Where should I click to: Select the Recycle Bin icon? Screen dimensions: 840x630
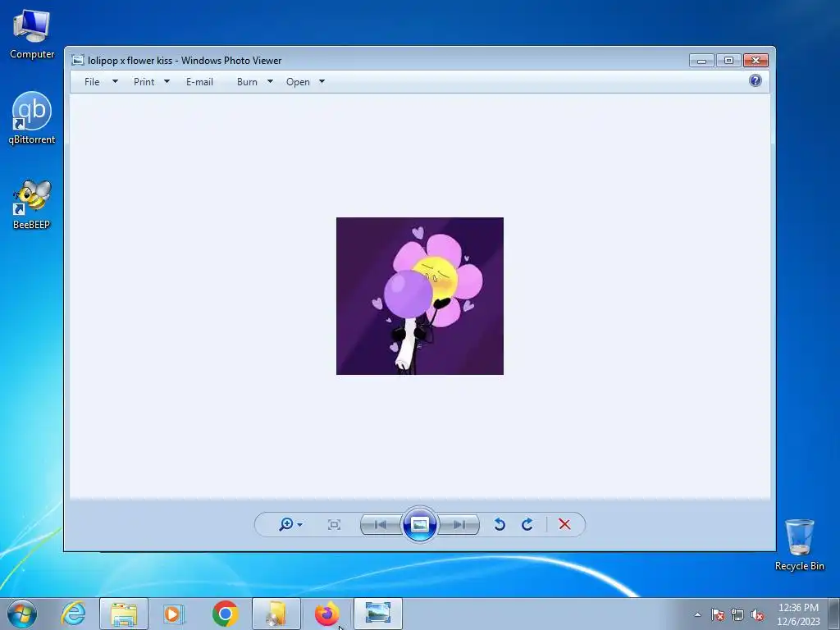coord(799,545)
